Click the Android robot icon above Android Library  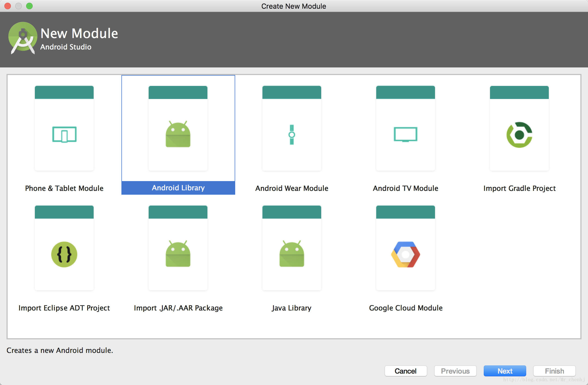[x=178, y=134]
